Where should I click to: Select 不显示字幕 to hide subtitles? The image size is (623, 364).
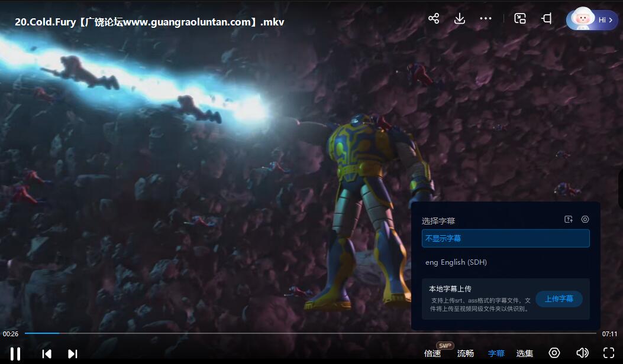click(505, 238)
